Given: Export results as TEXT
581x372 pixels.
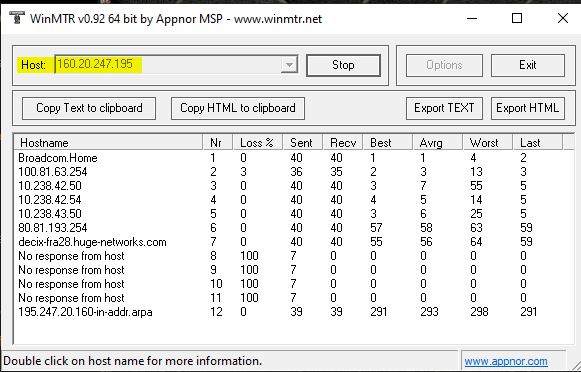Looking at the screenshot, I should pos(444,108).
